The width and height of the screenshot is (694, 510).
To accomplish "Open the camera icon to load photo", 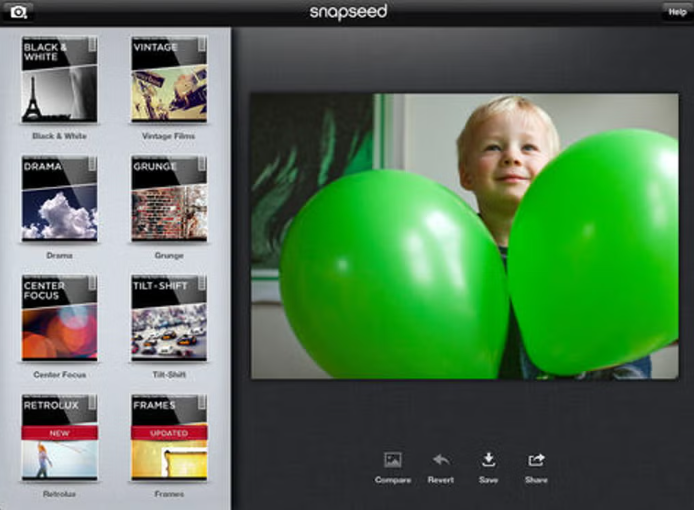I will click(18, 12).
